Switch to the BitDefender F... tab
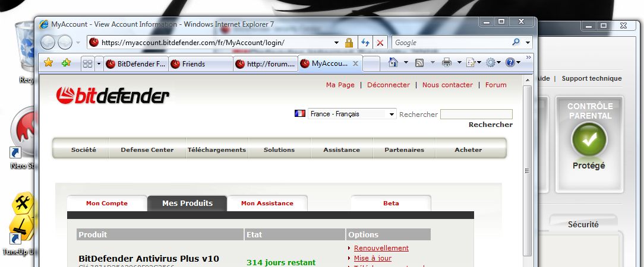The width and height of the screenshot is (644, 267). point(136,64)
